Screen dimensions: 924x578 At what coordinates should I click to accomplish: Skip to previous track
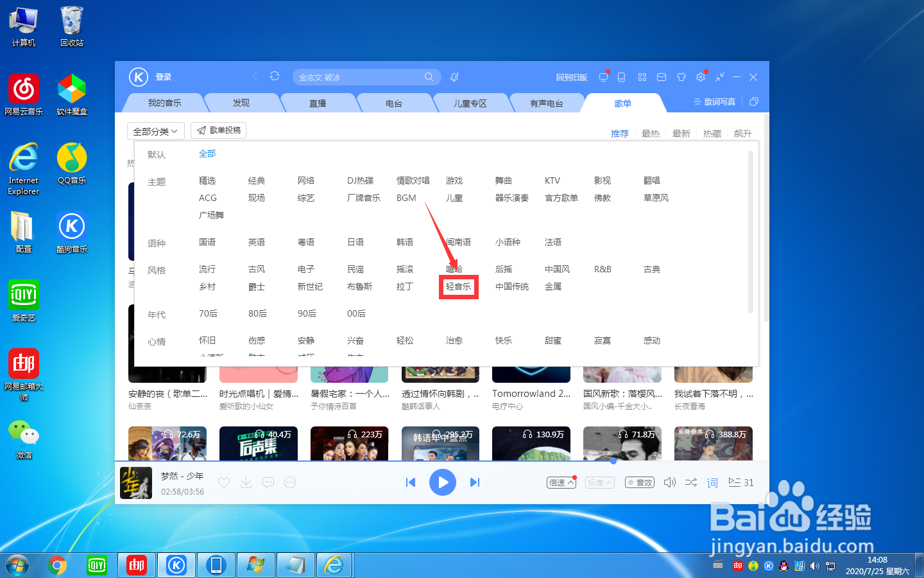tap(411, 482)
